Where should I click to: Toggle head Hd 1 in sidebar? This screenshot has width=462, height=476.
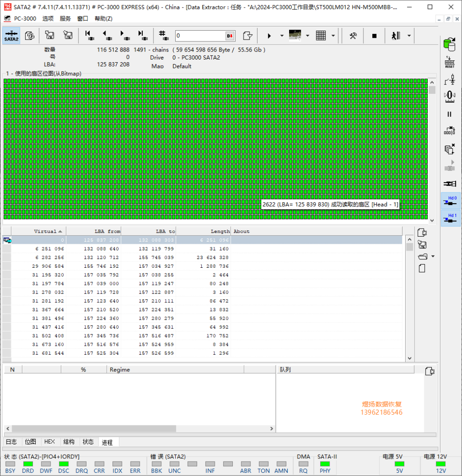(450, 218)
